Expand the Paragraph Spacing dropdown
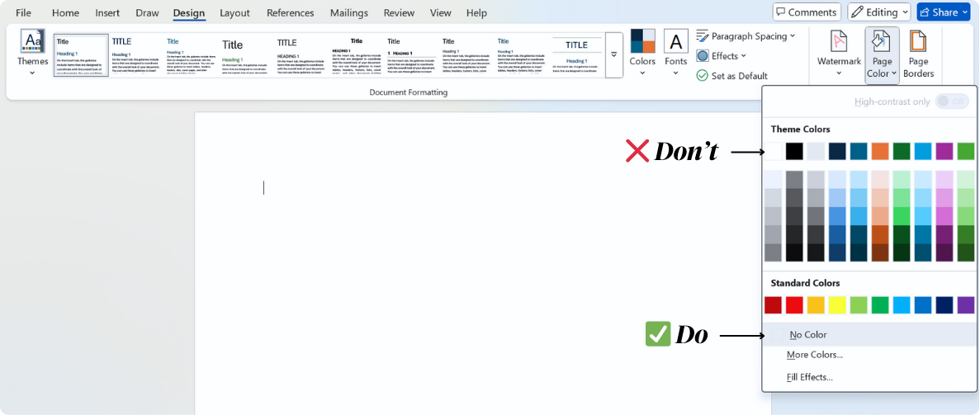The image size is (980, 415). point(746,36)
